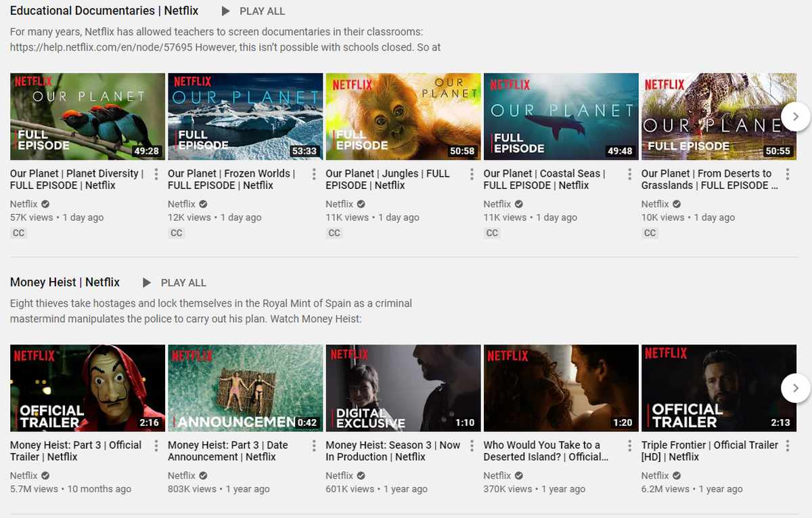Show more Money Heist videos with next arrow
This screenshot has height=518, width=812.
pos(796,388)
